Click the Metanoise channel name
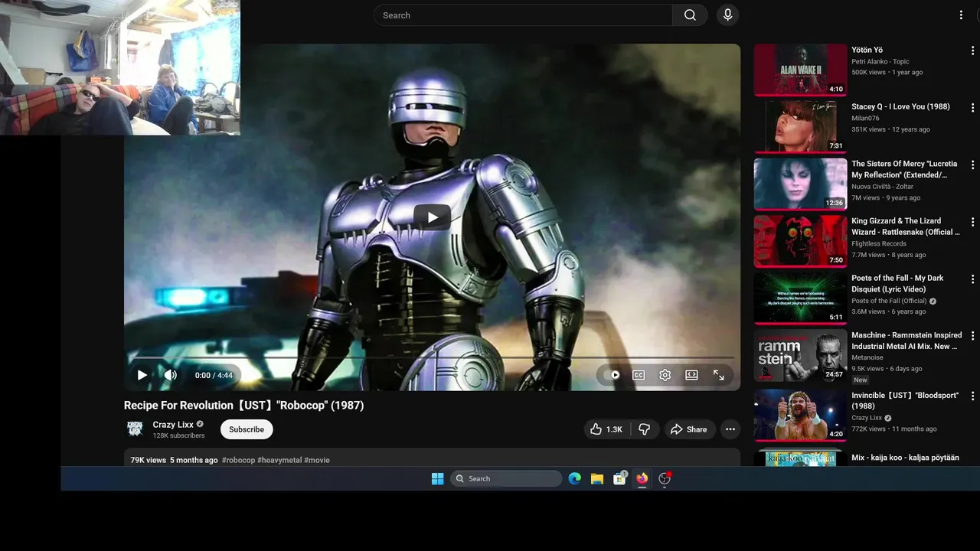980x551 pixels. pos(867,357)
